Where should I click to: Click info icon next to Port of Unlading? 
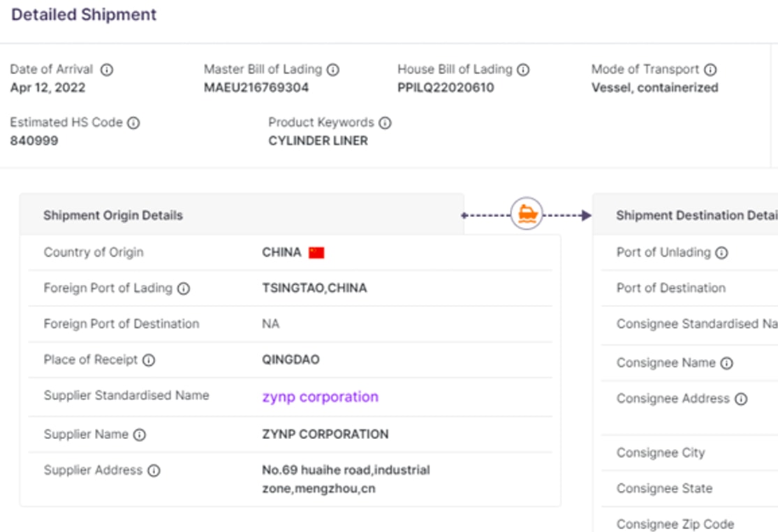(721, 253)
